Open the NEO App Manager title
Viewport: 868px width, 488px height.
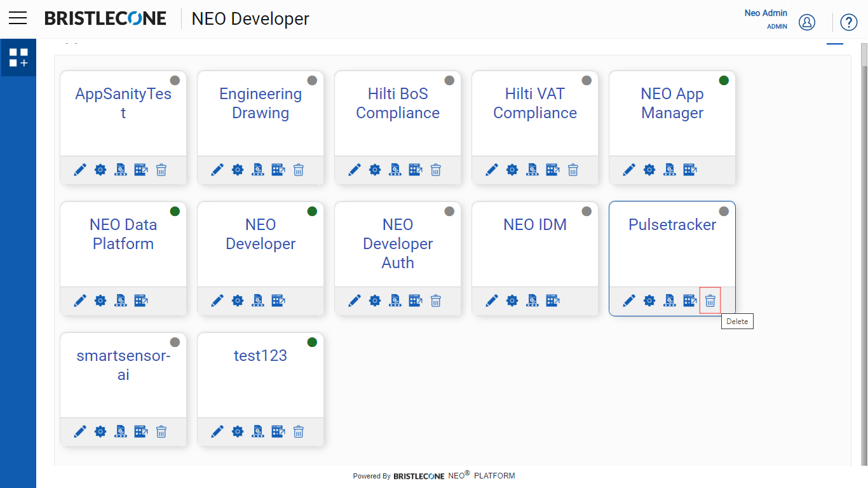[x=672, y=103]
